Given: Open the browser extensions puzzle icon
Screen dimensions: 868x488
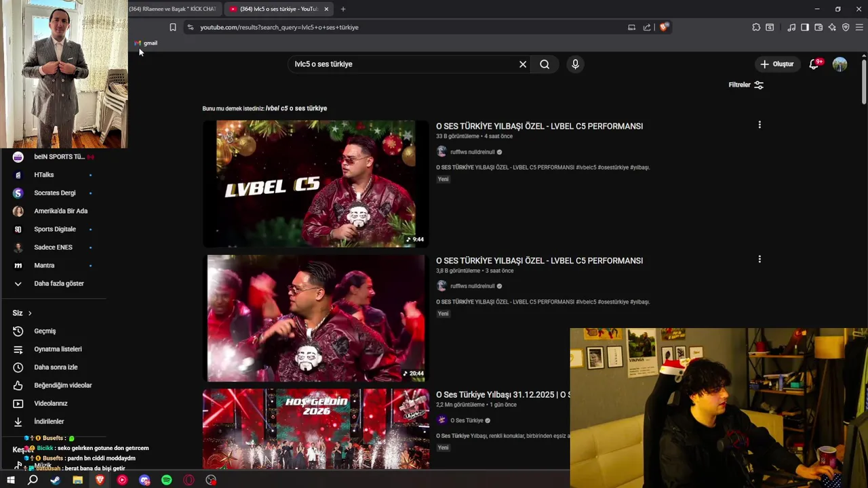Looking at the screenshot, I should (x=756, y=27).
